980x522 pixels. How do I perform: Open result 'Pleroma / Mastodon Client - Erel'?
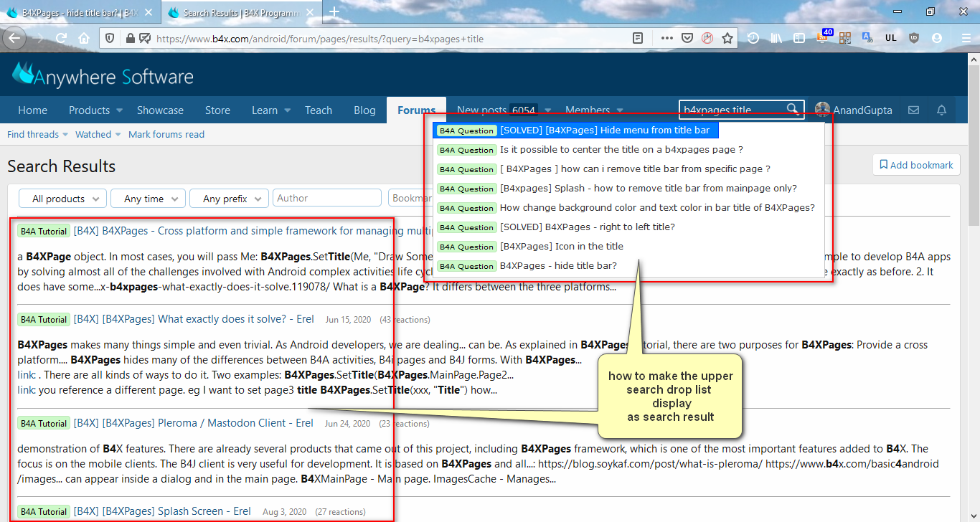pyautogui.click(x=194, y=423)
